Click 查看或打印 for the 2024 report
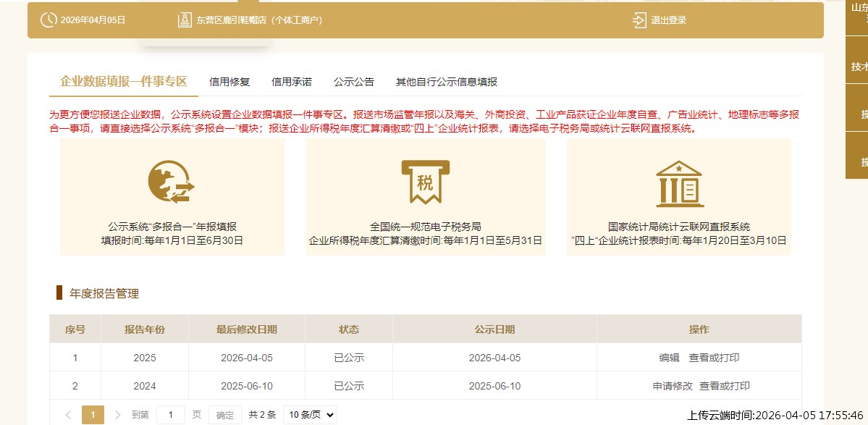Image resolution: width=868 pixels, height=425 pixels. click(724, 386)
